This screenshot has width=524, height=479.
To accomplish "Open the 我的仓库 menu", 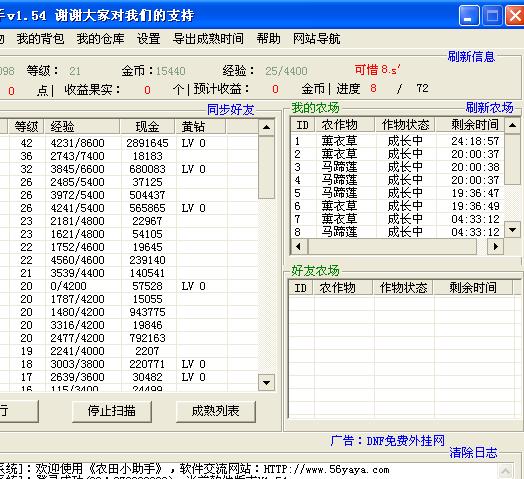I will click(x=100, y=39).
